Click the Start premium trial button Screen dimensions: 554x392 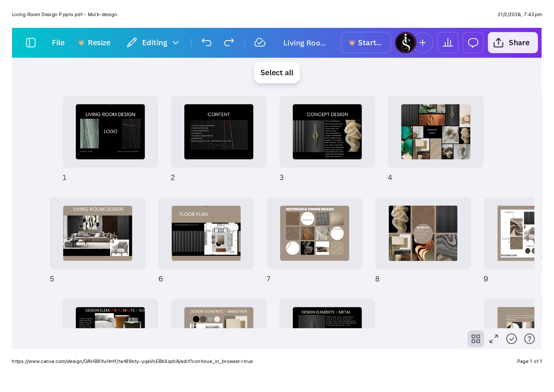point(366,43)
